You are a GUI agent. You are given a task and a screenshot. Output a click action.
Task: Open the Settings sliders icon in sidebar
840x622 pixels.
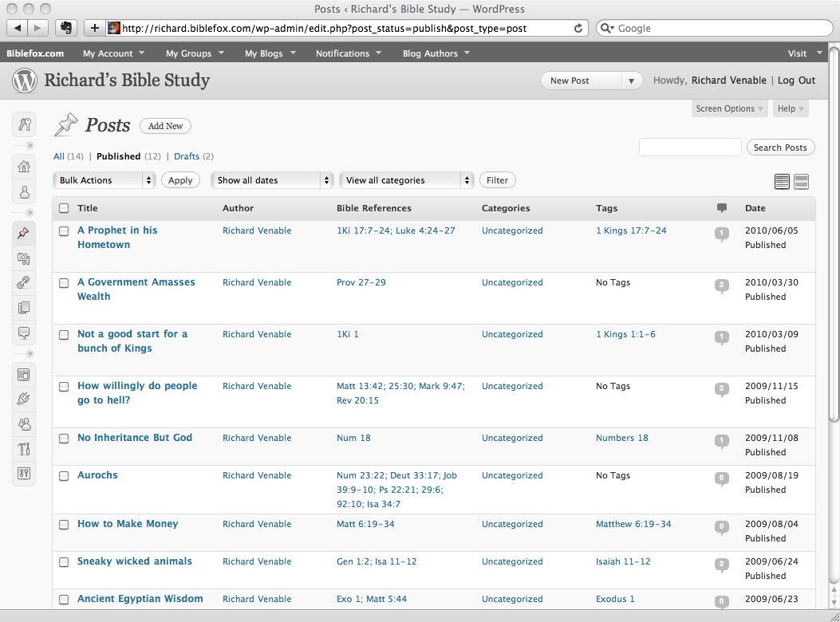(24, 474)
